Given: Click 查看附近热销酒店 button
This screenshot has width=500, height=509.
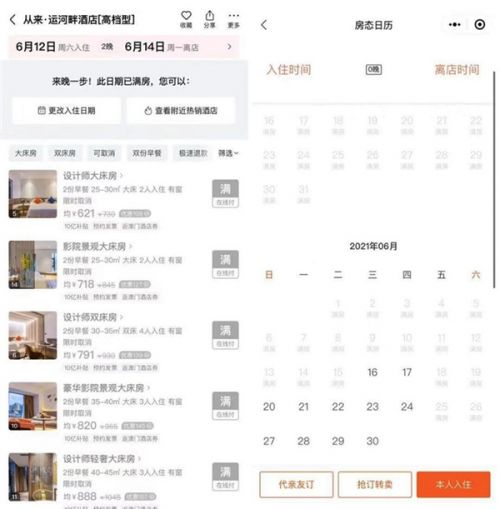Looking at the screenshot, I should [181, 111].
